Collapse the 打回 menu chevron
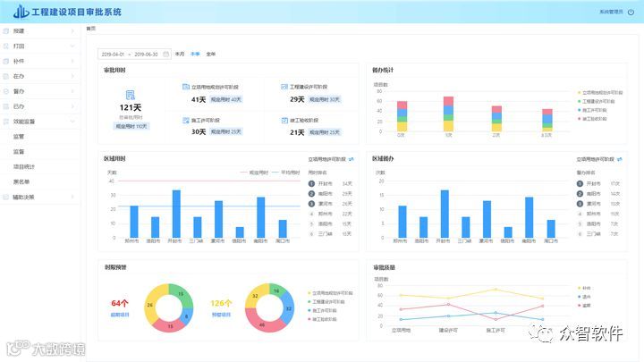Image resolution: width=644 pixels, height=362 pixels. point(72,46)
